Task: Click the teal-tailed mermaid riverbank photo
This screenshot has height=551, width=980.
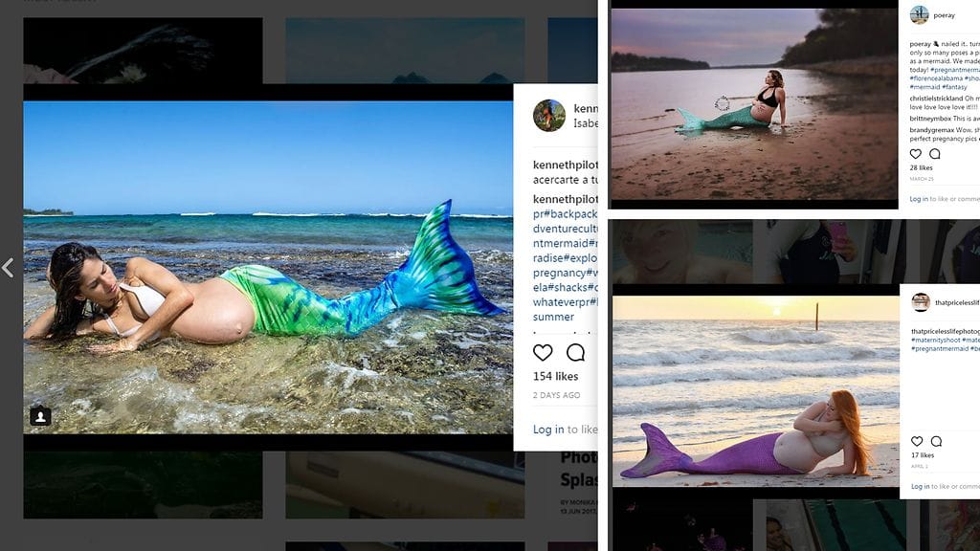Action: pos(754,103)
